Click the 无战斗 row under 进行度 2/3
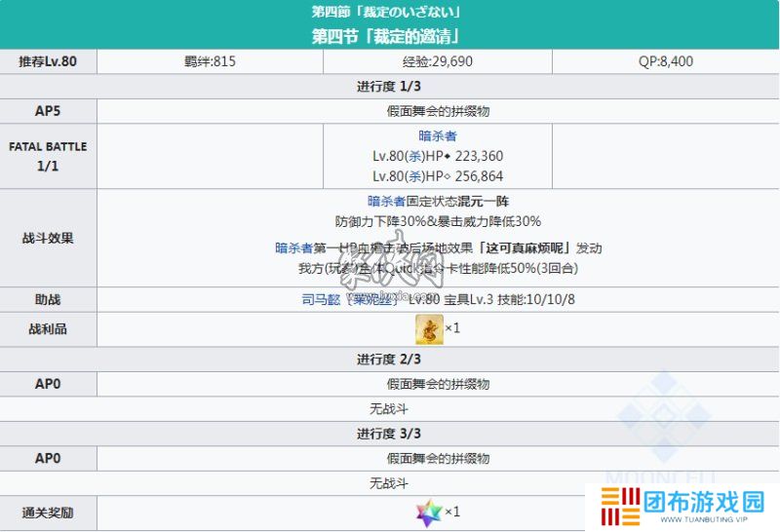This screenshot has height=532, width=780. pyautogui.click(x=389, y=408)
